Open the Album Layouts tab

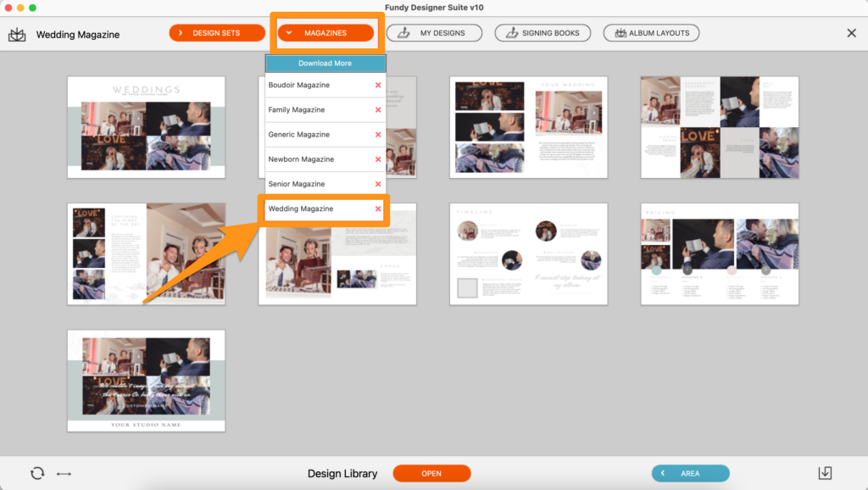(x=651, y=33)
